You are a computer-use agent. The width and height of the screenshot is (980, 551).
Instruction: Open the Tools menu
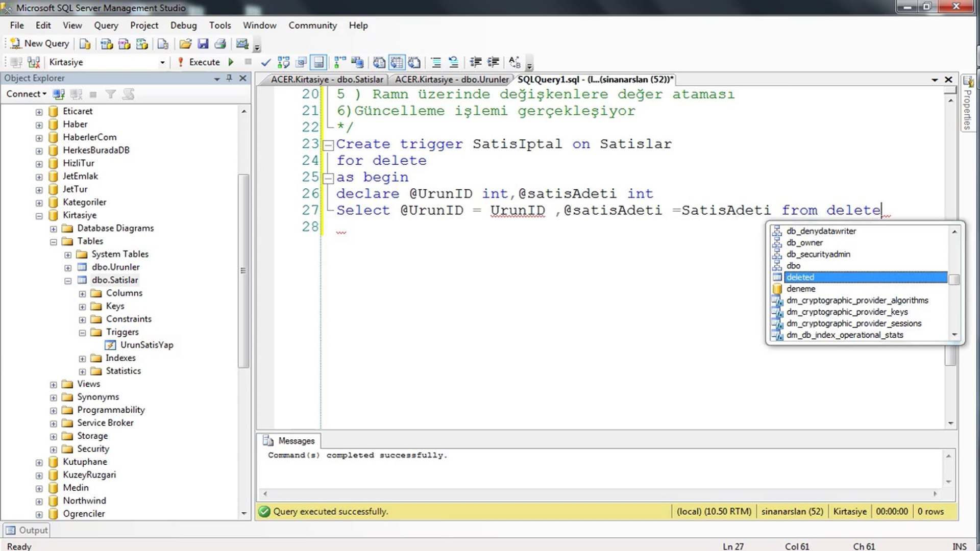pos(220,26)
